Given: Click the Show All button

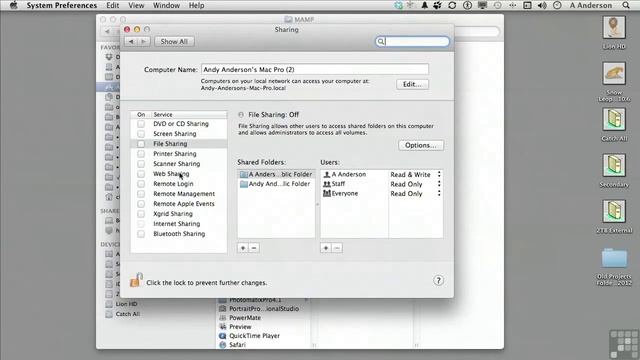Looking at the screenshot, I should [174, 42].
